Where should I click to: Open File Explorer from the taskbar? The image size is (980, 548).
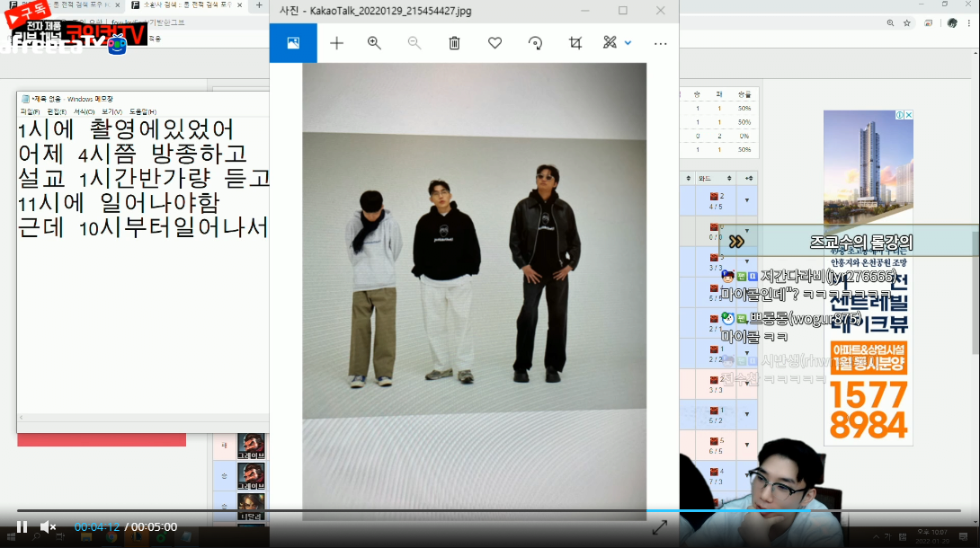coord(86,537)
